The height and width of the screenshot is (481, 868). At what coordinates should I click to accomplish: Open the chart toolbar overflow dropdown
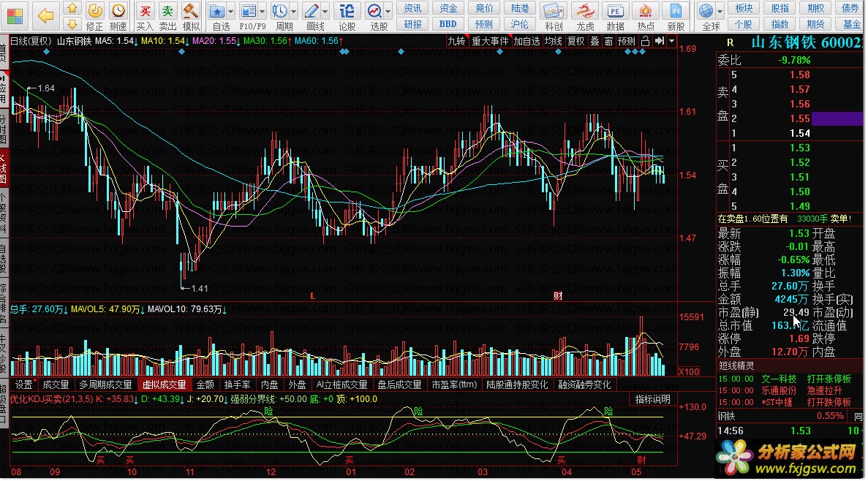tap(671, 41)
